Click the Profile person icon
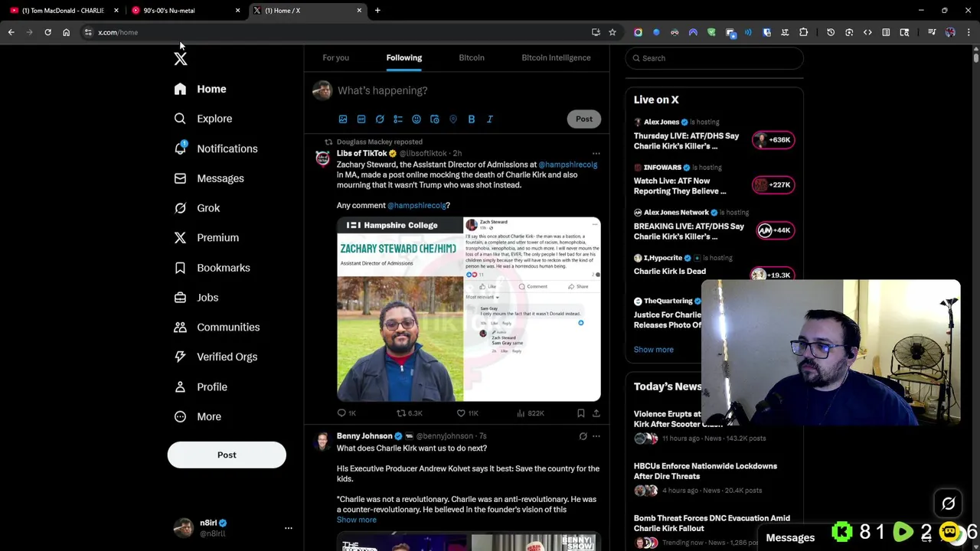The height and width of the screenshot is (551, 980). [180, 386]
